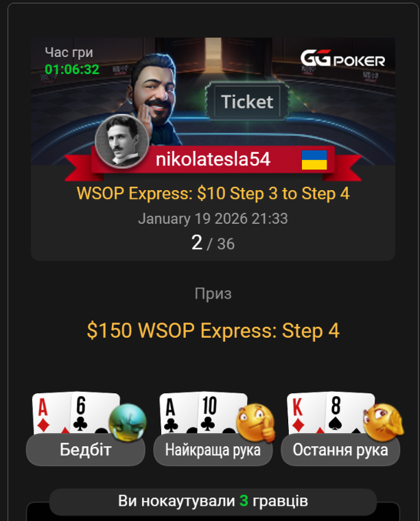Click the WSOP Express Step 3 tournament title
Viewport: 420px width, 521px height.
click(x=213, y=194)
